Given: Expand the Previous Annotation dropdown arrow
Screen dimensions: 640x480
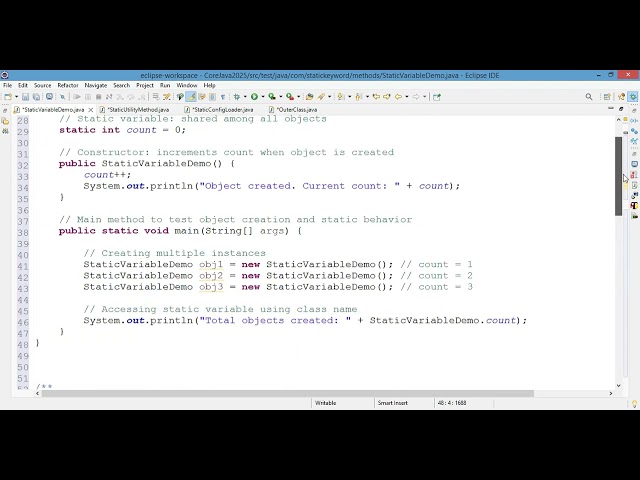Looking at the screenshot, I should point(367,97).
